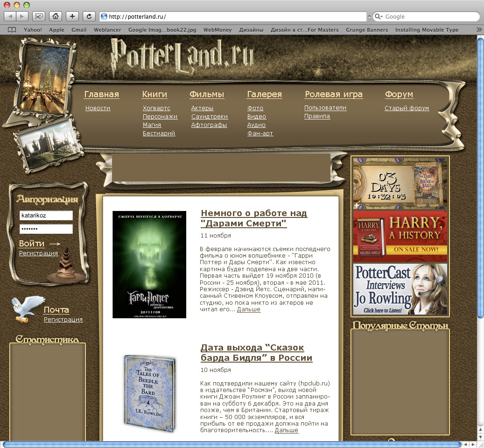
Task: Open the Google search magnifier dropdown
Action: pyautogui.click(x=379, y=16)
